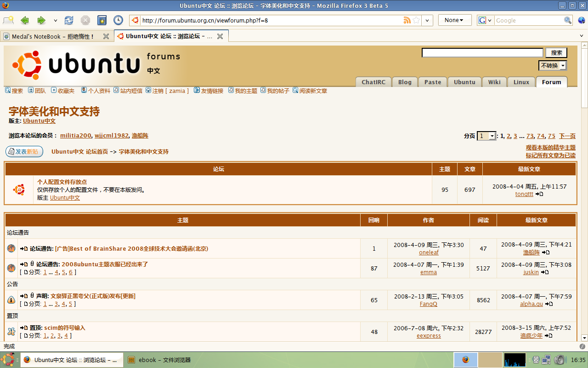View latest post icon beside 渔船阵 in BrainShare row
588x368 pixels.
coord(546,253)
